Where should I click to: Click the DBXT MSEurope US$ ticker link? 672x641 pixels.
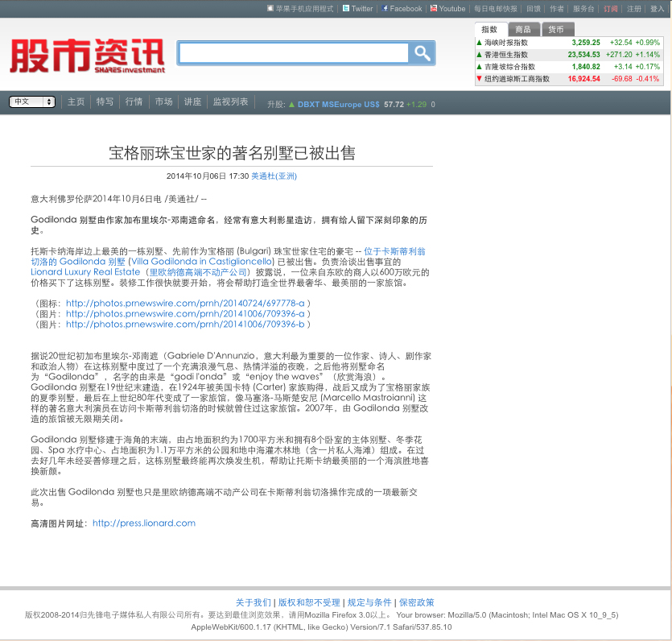[x=339, y=104]
